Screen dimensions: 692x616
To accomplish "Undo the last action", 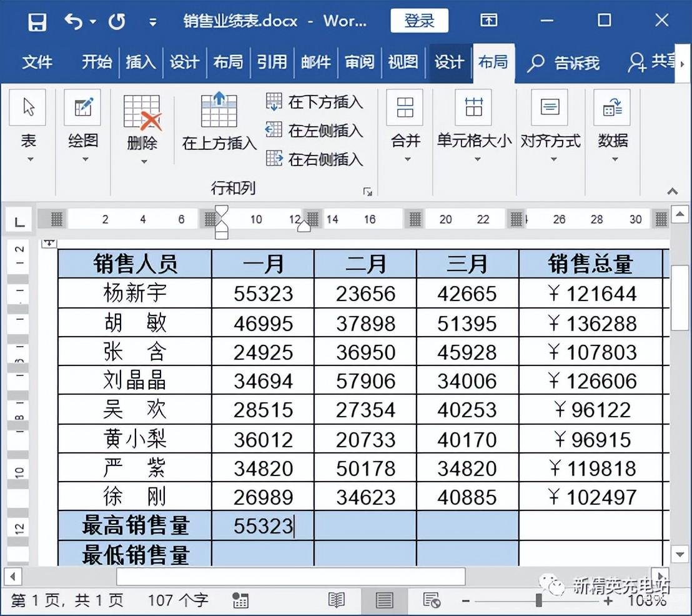I will (x=73, y=21).
